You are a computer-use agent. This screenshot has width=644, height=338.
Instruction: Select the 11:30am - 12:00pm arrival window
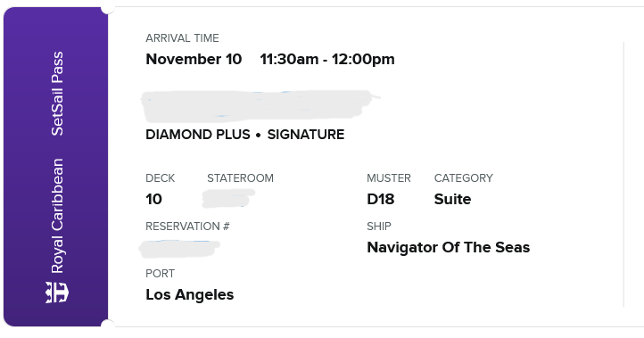tap(327, 59)
